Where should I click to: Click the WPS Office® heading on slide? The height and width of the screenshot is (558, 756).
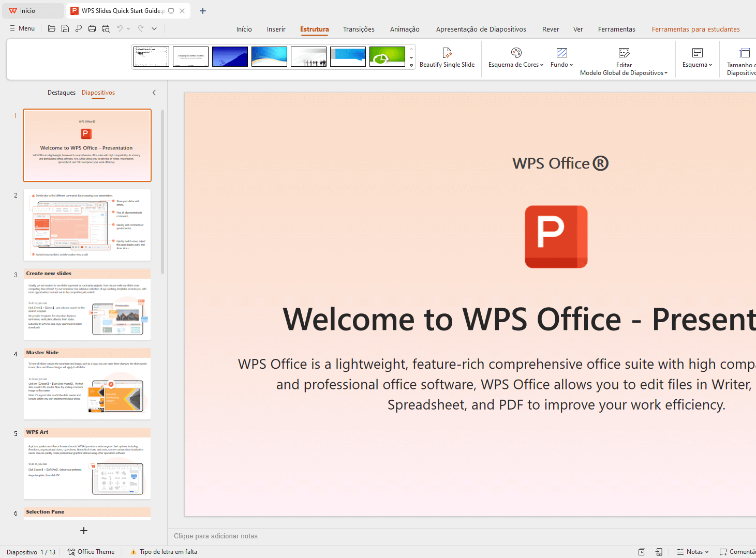(560, 163)
